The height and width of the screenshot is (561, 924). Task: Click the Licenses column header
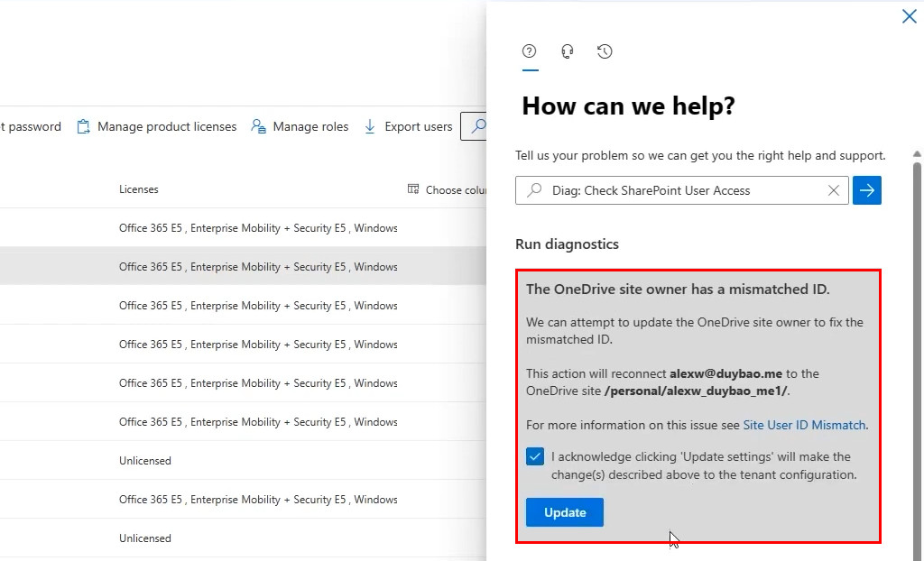point(138,189)
